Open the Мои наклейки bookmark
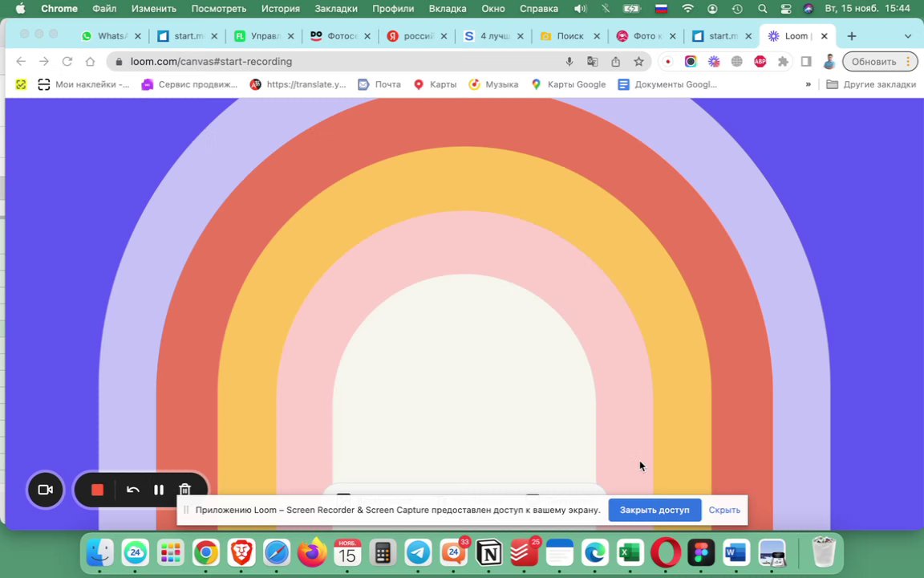The image size is (924, 578). [x=83, y=84]
